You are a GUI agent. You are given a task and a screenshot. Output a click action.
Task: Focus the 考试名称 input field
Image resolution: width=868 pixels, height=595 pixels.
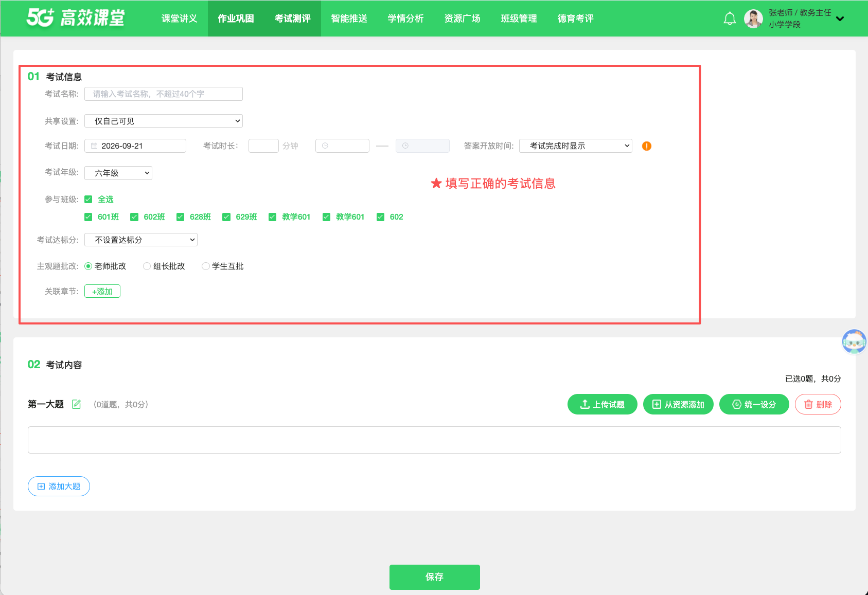pyautogui.click(x=164, y=94)
